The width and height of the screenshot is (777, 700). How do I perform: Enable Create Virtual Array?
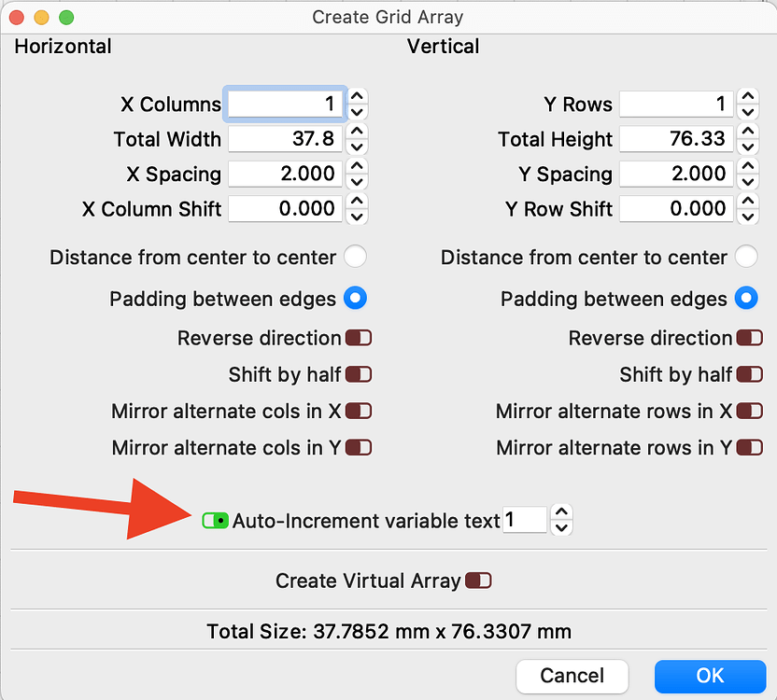478,580
